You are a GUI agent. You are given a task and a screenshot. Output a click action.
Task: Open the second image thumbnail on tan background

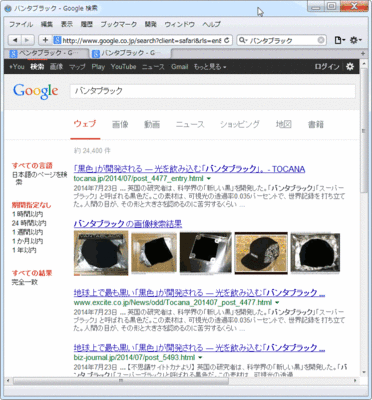tap(154, 253)
